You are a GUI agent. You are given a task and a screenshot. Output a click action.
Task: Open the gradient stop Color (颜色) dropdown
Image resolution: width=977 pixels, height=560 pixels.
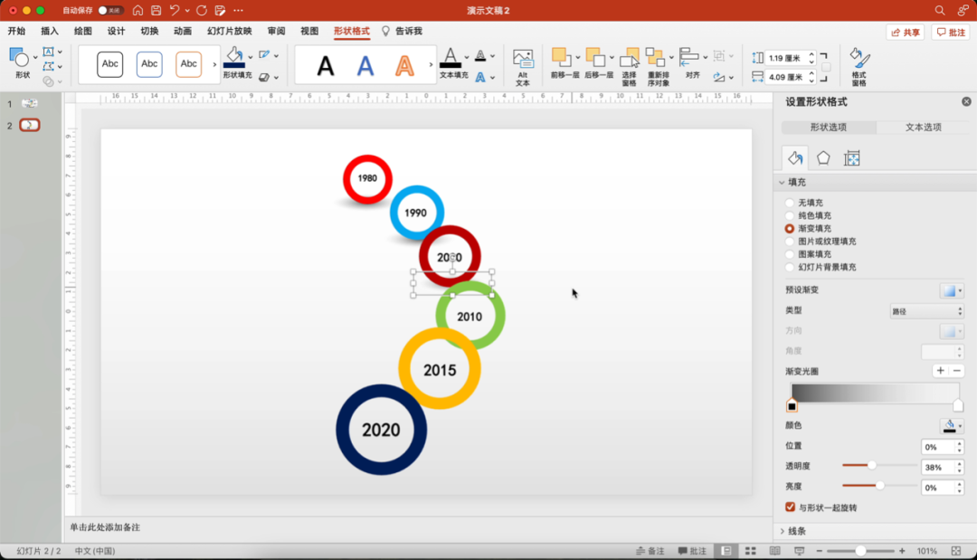click(x=952, y=426)
